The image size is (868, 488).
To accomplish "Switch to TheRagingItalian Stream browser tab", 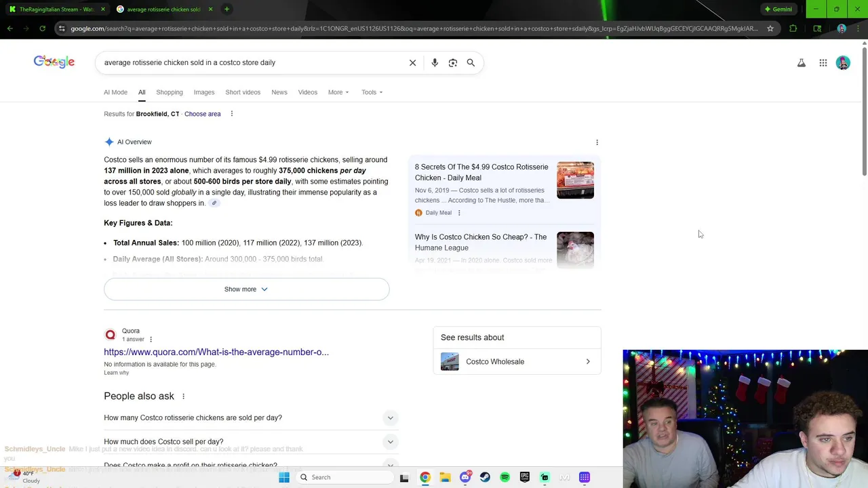I will (56, 9).
